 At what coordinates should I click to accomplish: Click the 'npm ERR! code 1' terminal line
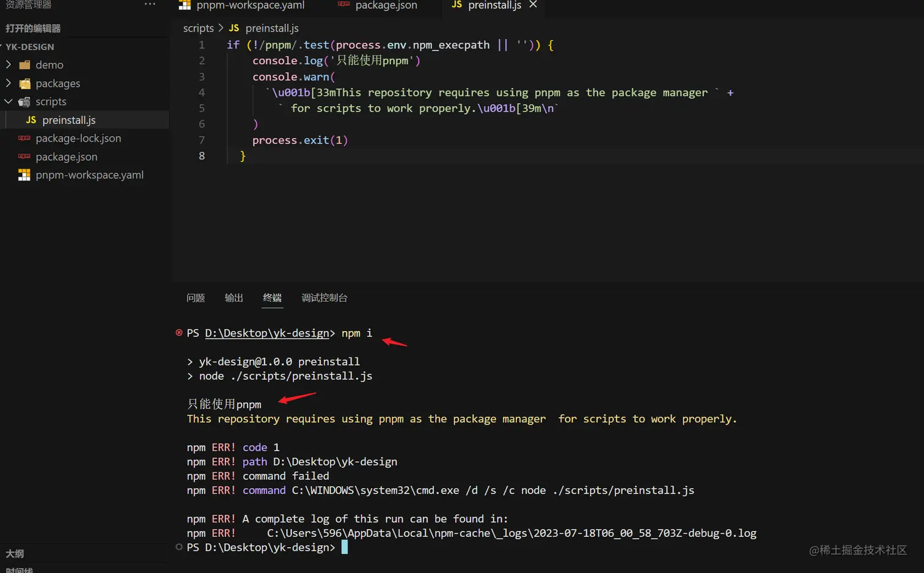(x=233, y=447)
